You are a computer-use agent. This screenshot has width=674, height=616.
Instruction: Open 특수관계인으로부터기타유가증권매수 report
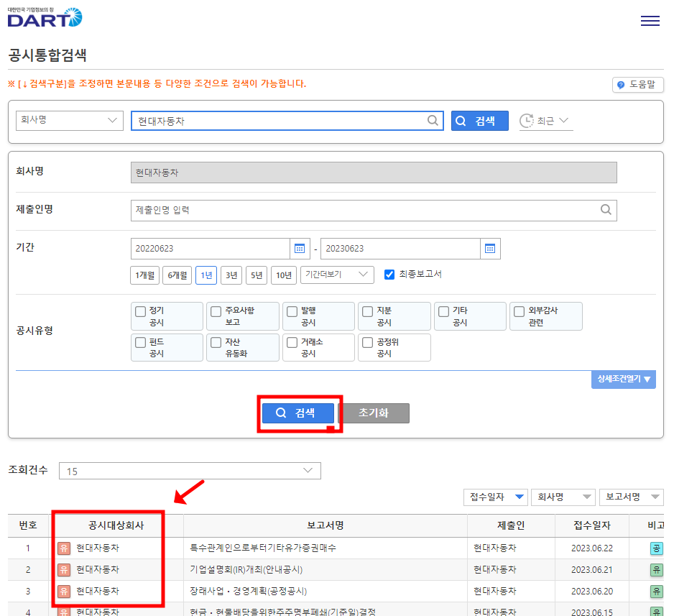(x=263, y=548)
